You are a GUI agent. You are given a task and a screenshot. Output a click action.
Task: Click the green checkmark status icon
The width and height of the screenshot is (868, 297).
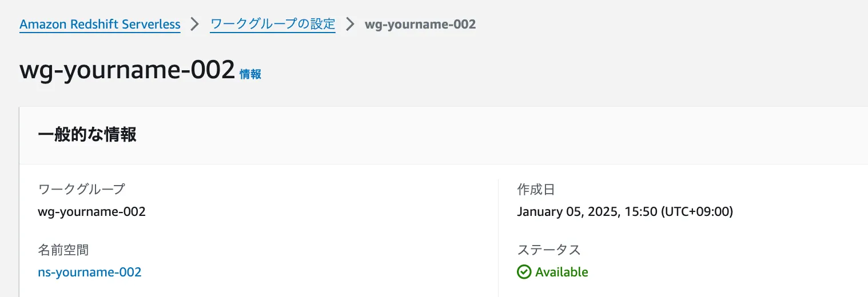point(524,272)
